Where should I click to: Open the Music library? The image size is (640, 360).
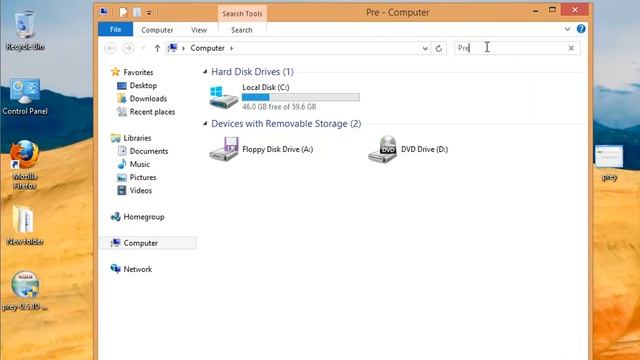click(140, 164)
